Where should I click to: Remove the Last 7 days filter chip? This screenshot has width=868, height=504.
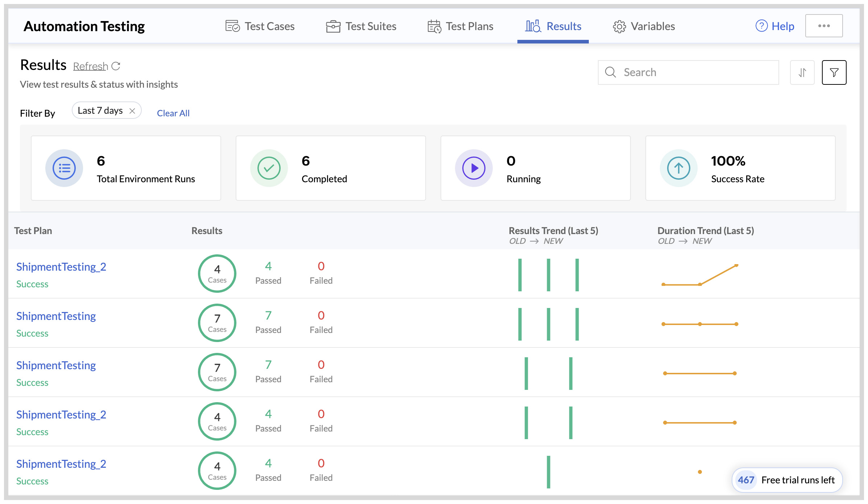pos(132,110)
